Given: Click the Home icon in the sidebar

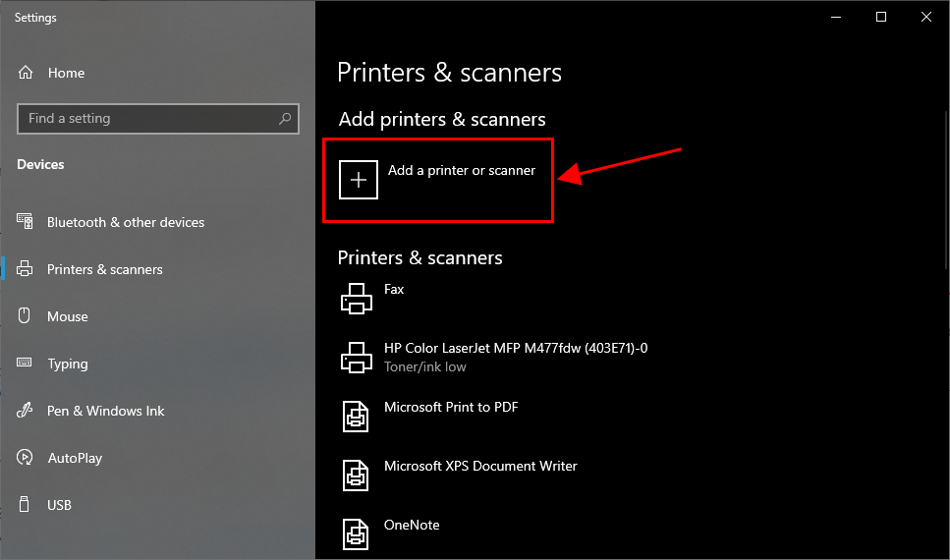Looking at the screenshot, I should click(x=27, y=73).
